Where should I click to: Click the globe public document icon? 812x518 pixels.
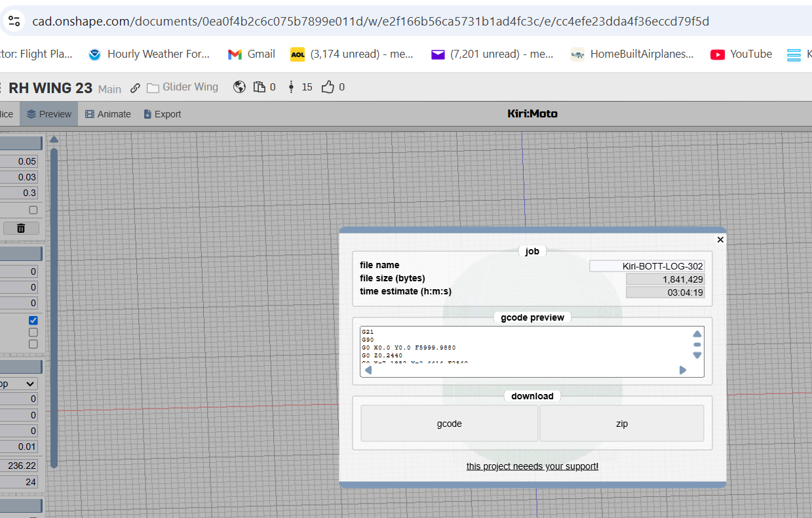click(x=239, y=87)
